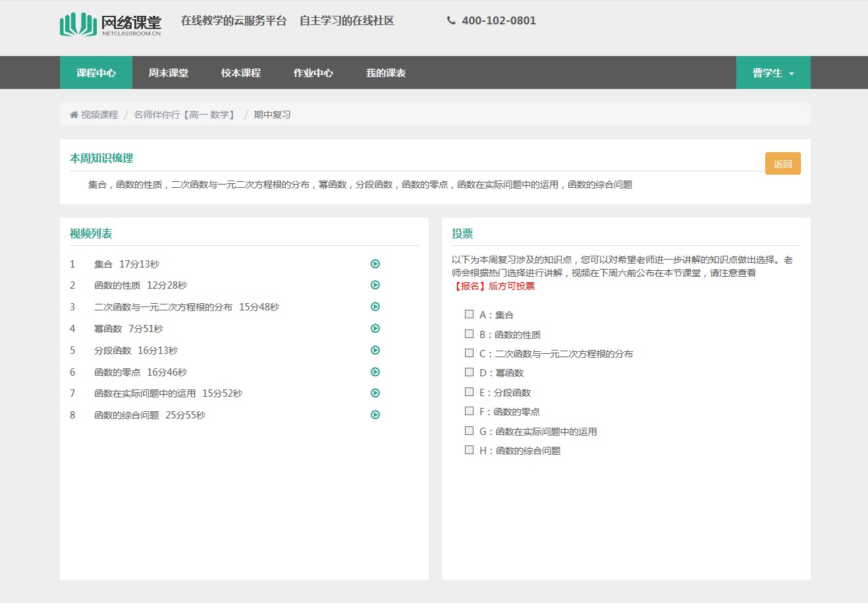
Task: Select checkbox H：函数的综合问题
Action: click(469, 450)
